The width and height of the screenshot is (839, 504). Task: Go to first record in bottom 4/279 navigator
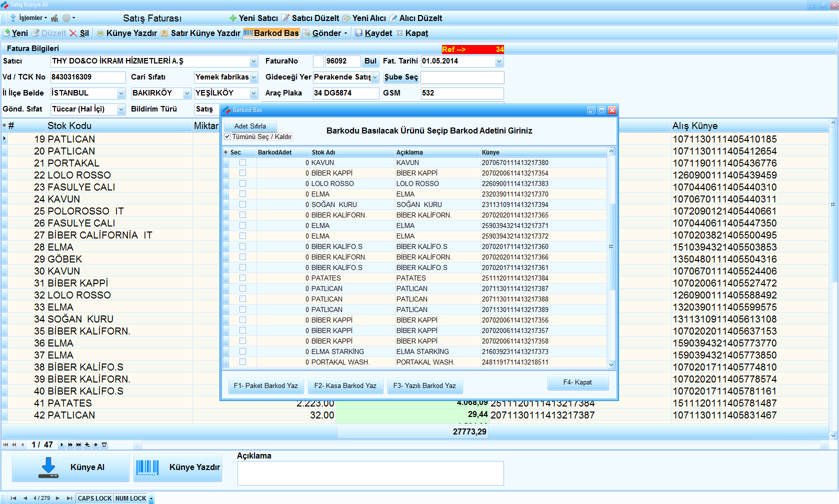point(13,498)
